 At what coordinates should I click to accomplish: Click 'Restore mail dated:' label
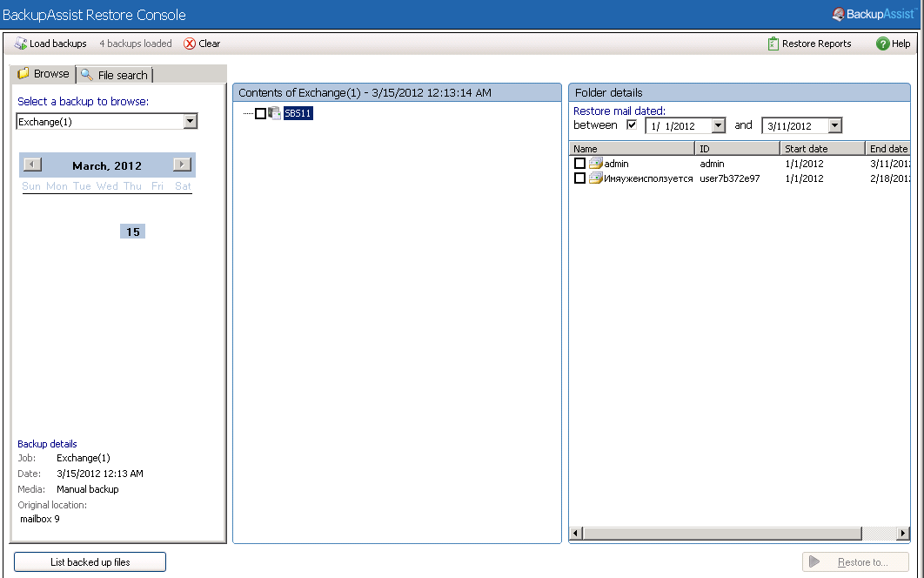point(619,111)
